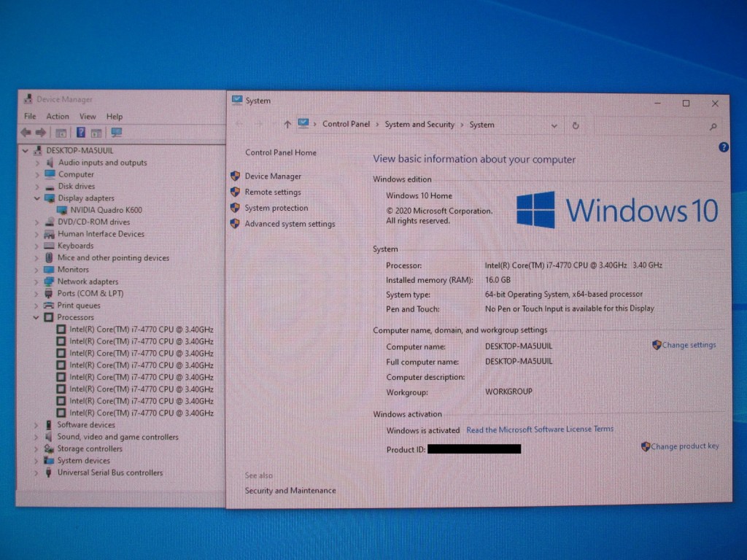747x560 pixels.
Task: Expand the Monitors node
Action: pos(36,270)
